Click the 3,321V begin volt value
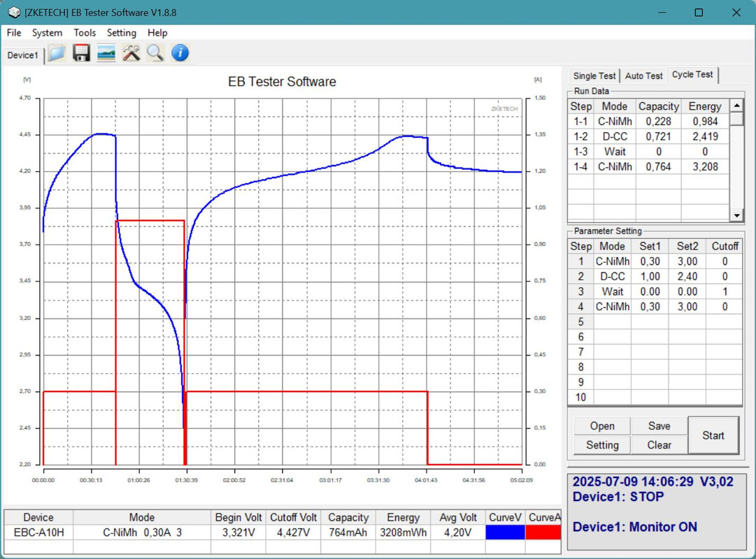Screen dimensions: 756x559 [238, 532]
